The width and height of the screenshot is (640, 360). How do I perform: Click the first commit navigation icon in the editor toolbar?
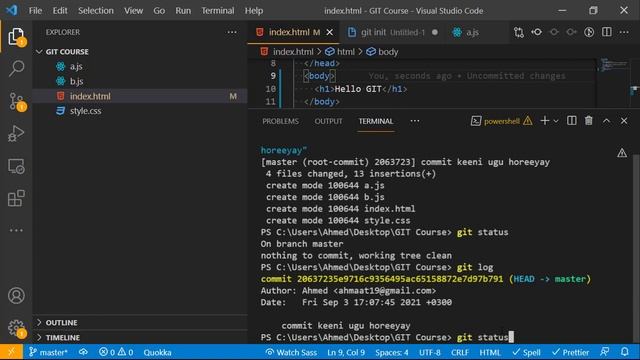point(537,32)
